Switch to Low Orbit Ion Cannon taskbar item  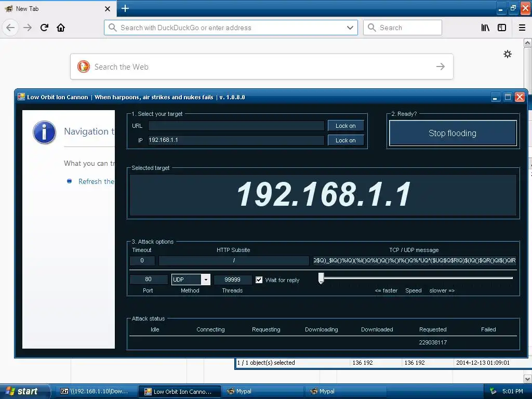tap(179, 391)
